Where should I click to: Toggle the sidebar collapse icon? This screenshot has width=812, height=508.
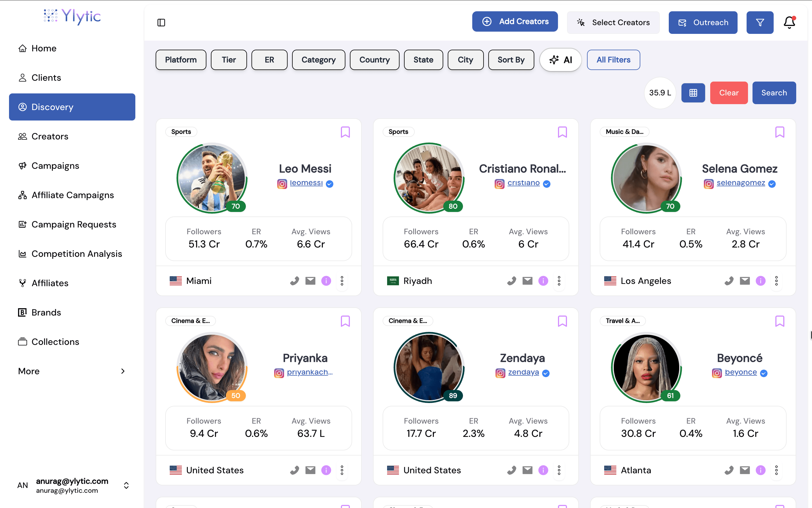coord(161,23)
